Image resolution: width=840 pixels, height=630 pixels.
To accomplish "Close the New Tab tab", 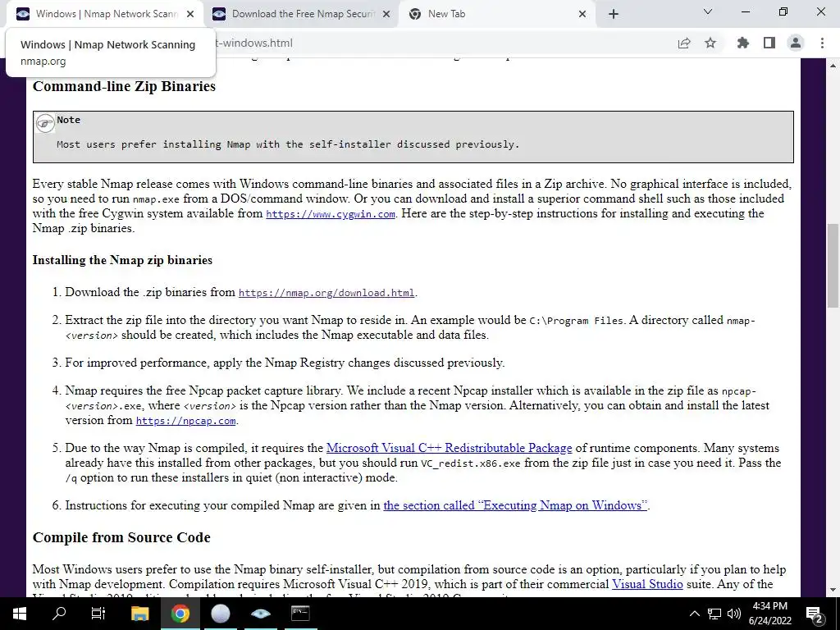I will pos(582,15).
